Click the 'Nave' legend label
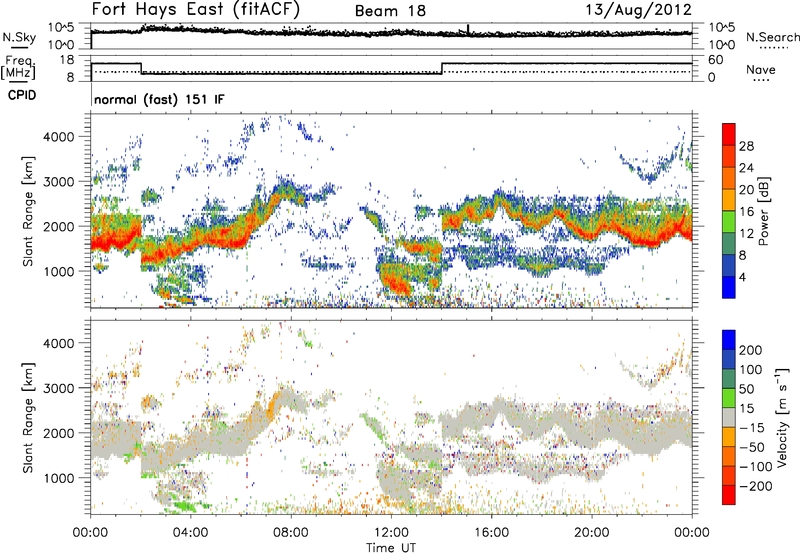800x554 pixels. pos(760,69)
